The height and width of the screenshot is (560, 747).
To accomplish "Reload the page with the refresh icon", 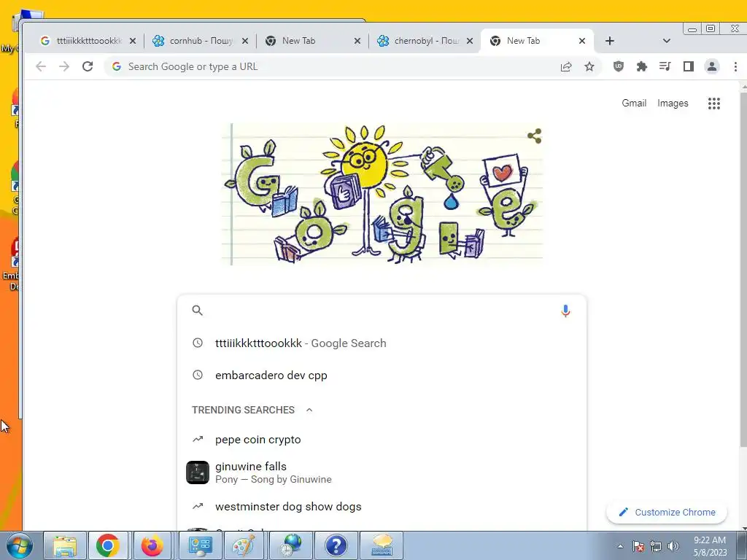I will point(88,66).
